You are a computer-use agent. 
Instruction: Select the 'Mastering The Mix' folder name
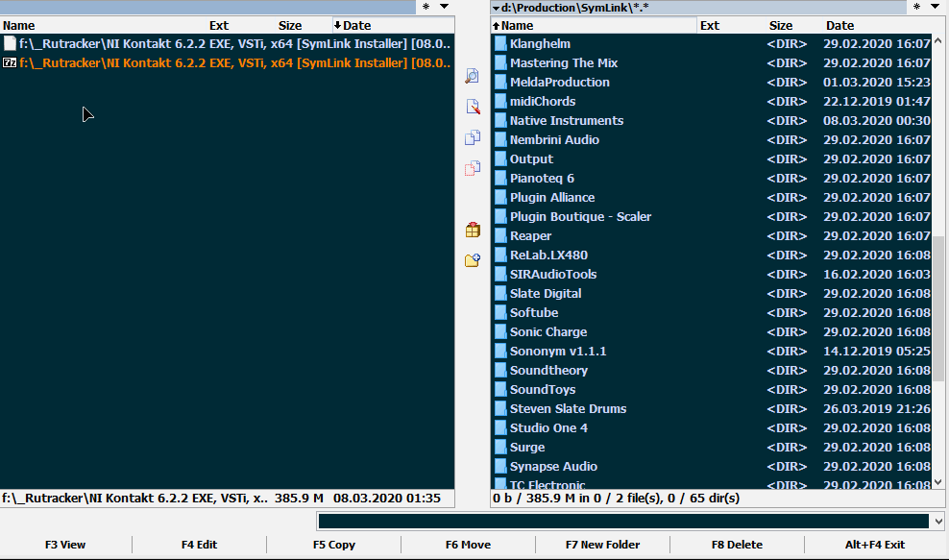pyautogui.click(x=564, y=63)
